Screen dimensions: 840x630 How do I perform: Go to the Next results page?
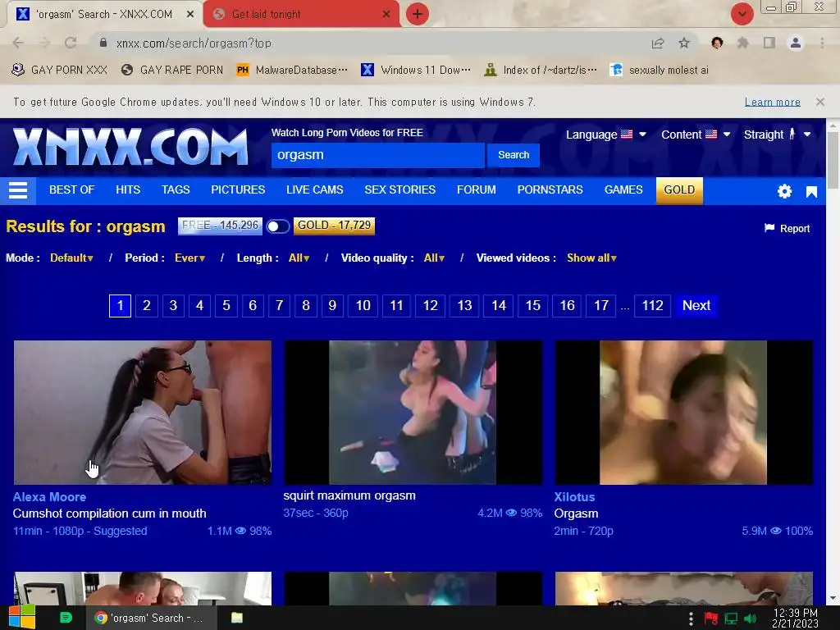[x=696, y=305]
